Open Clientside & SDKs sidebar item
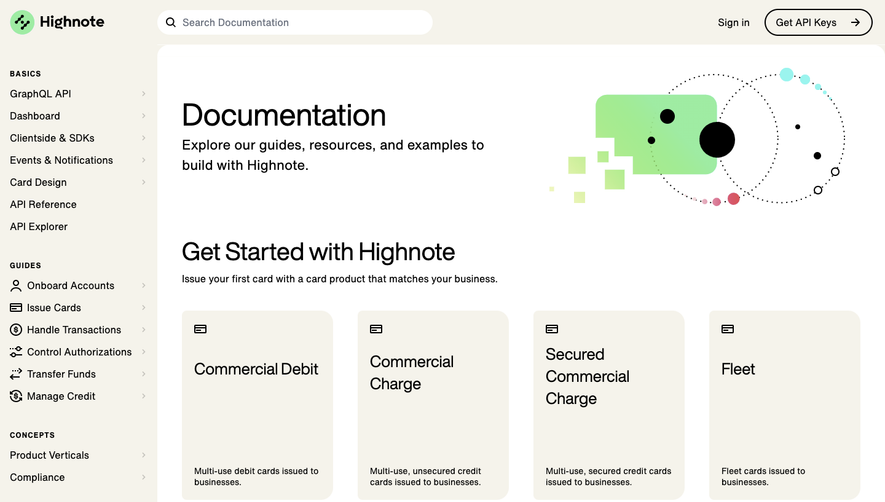885x502 pixels. (52, 138)
